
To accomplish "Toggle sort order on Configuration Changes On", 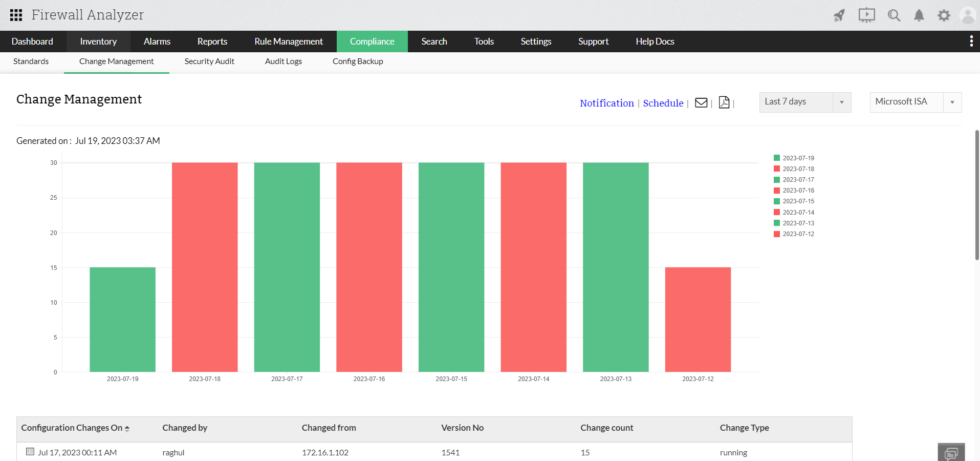I will pos(127,428).
